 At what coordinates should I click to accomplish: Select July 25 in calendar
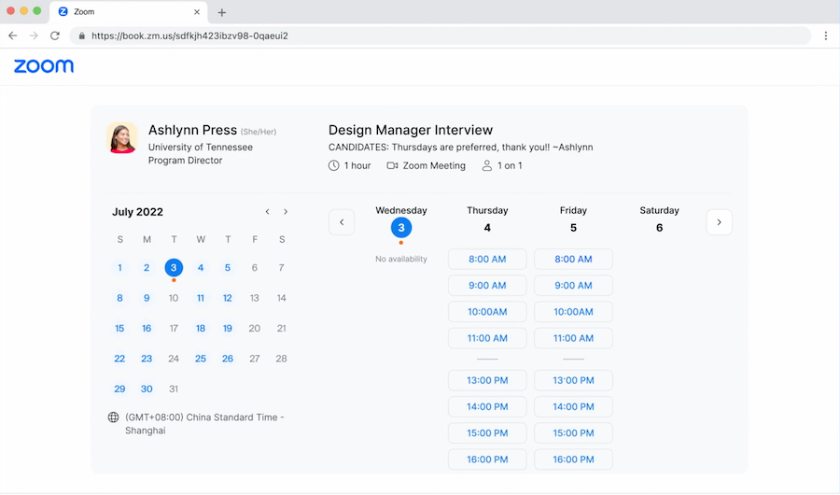click(200, 358)
